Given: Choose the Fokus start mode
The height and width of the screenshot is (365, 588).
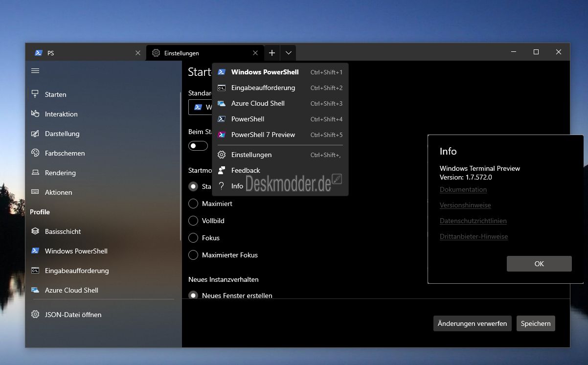Looking at the screenshot, I should coord(193,238).
